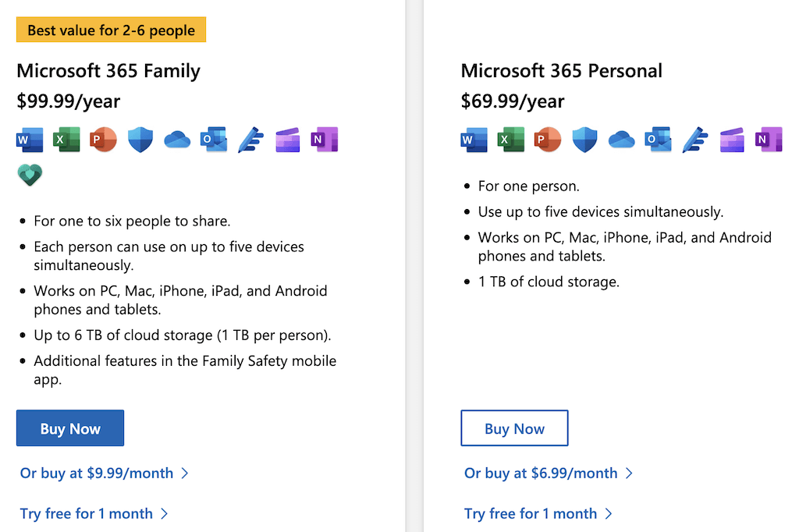This screenshot has height=532, width=799.
Task: Click Buy Now for Microsoft 365 Personal
Action: [515, 428]
